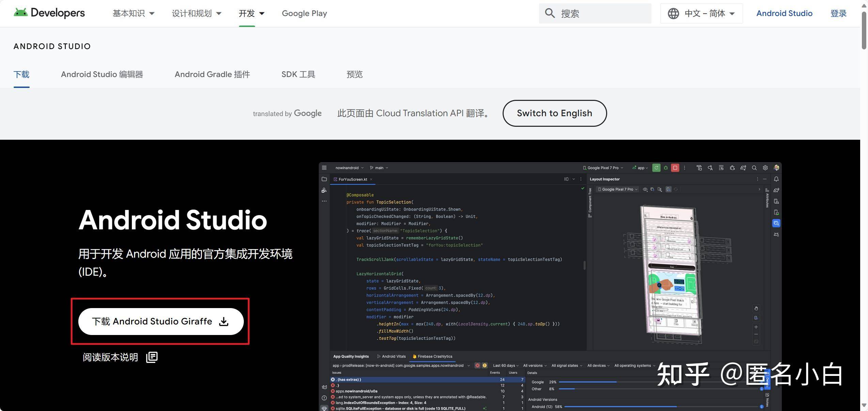Minimize the Layout Inspector panel

pos(765,179)
